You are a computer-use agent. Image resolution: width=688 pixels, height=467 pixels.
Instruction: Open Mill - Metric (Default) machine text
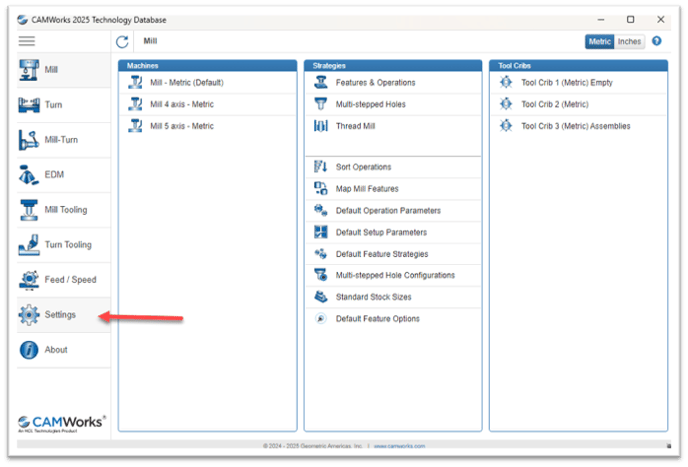point(187,83)
